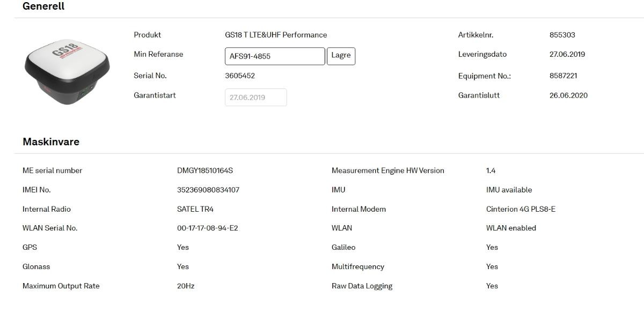Click the Internal Modem label
644x312 pixels.
tap(358, 209)
